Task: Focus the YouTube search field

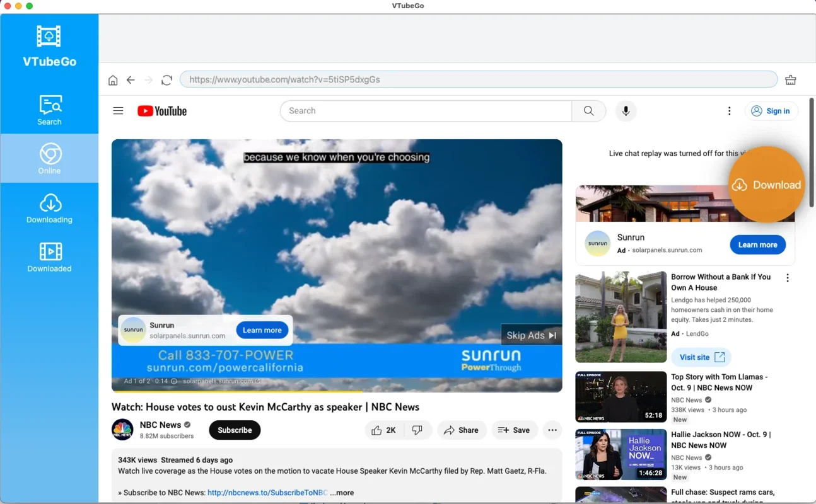Action: 426,111
